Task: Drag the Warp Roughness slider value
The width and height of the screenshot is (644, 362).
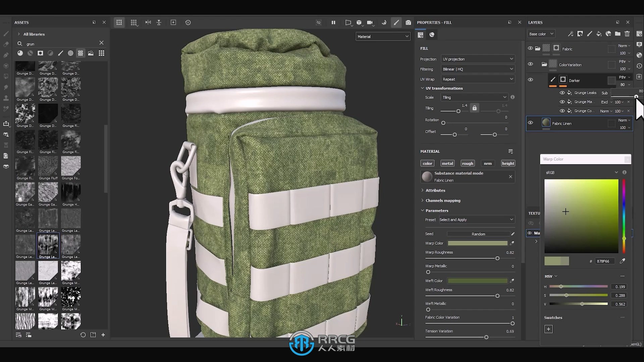Action: pos(497,258)
